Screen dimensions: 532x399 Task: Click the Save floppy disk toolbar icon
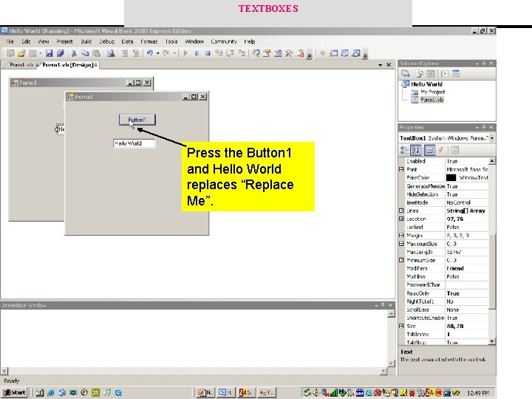tap(50, 53)
